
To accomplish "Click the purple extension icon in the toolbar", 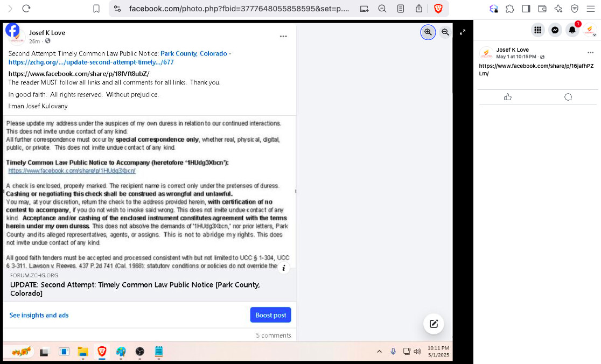I will click(x=494, y=9).
